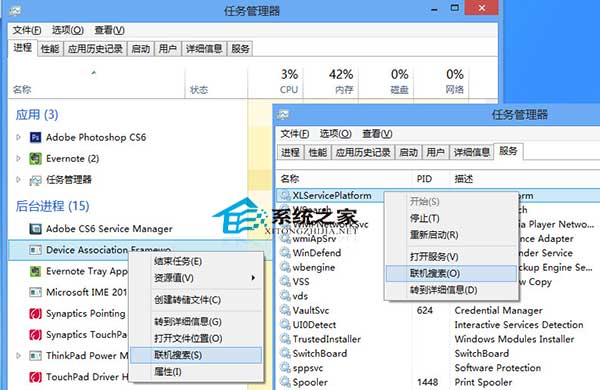Click the TouchPad Driver red icon
The height and width of the screenshot is (390, 600).
(35, 377)
